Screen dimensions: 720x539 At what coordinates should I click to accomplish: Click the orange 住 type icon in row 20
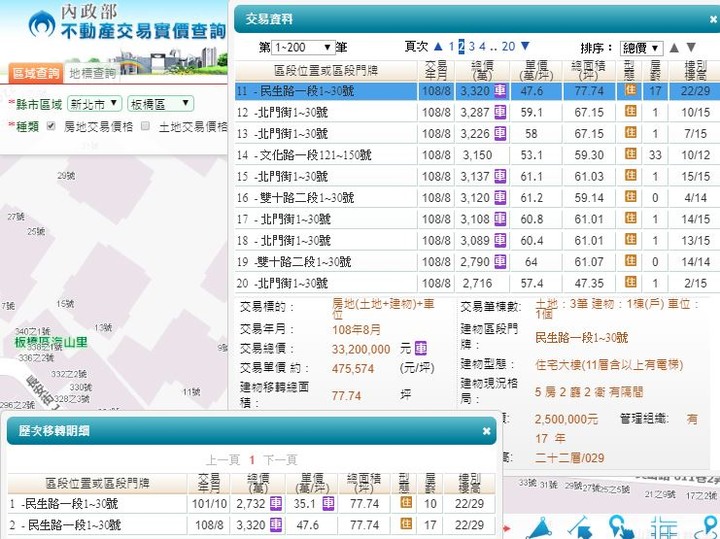(630, 281)
